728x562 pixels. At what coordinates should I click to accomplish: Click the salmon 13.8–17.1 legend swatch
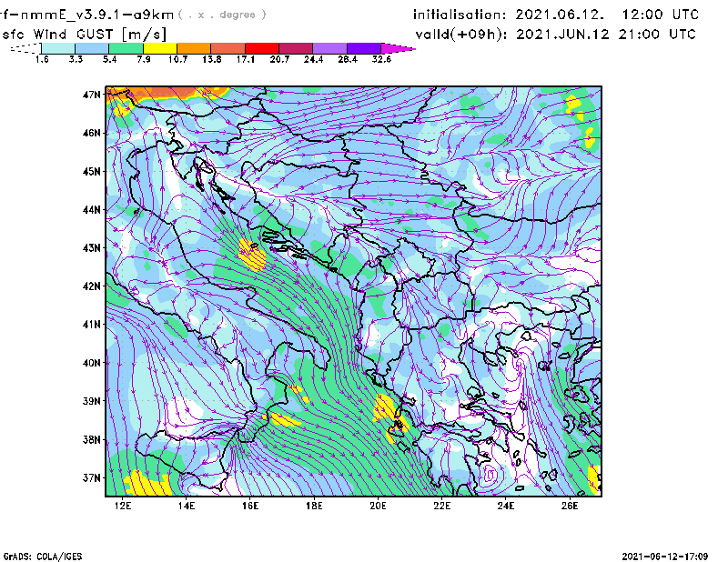click(228, 48)
